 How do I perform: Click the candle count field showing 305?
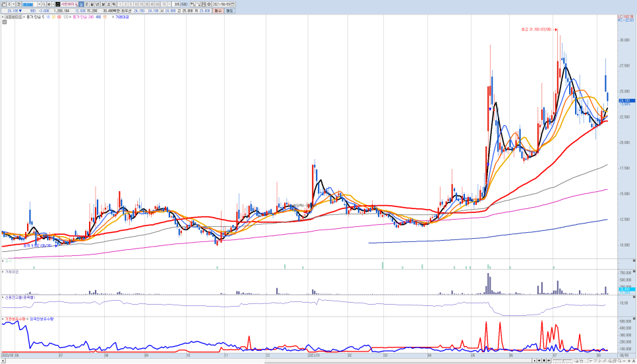[176, 4]
